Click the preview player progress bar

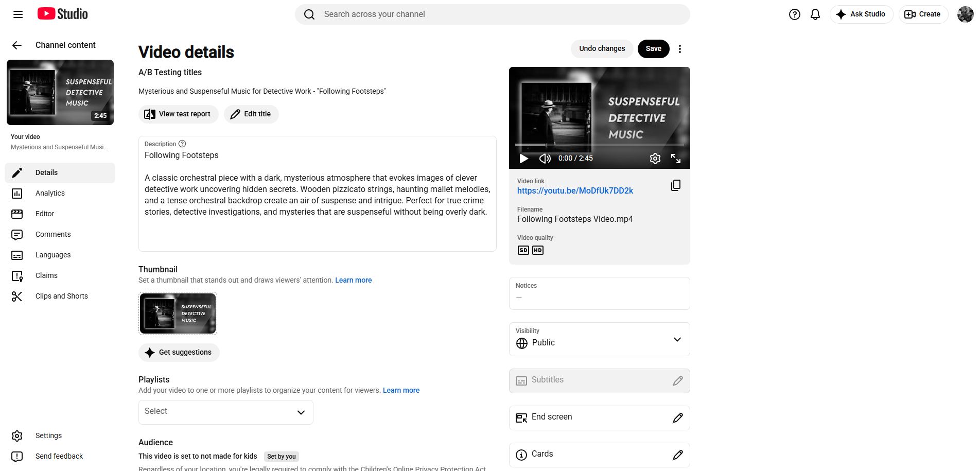pyautogui.click(x=599, y=145)
